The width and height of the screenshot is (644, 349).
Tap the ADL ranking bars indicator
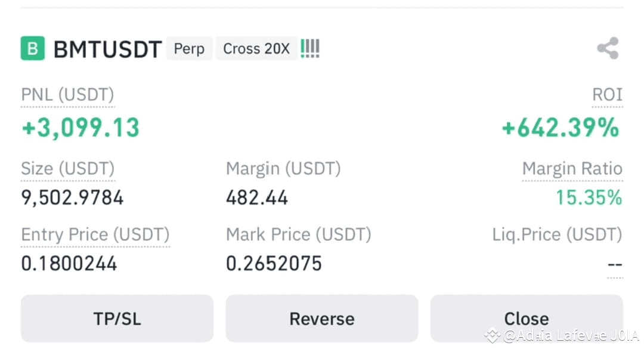[310, 48]
